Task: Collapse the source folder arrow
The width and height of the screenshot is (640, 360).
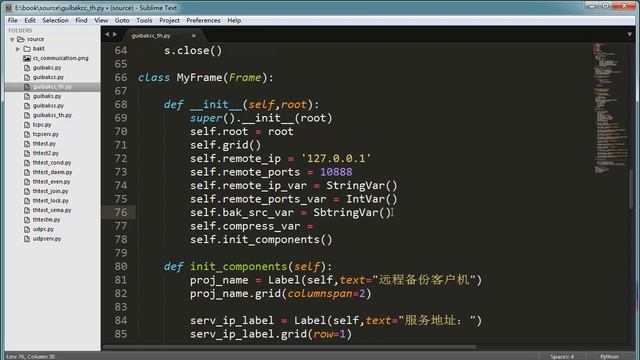Action: [12, 40]
